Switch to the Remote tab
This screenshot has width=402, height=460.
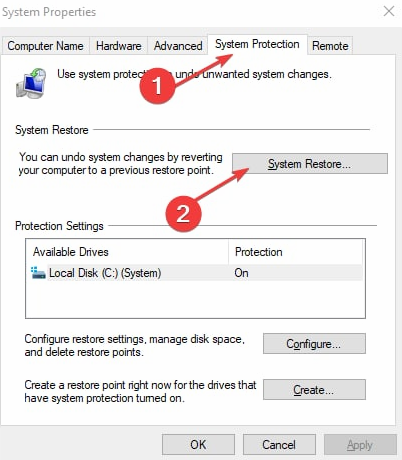[330, 46]
